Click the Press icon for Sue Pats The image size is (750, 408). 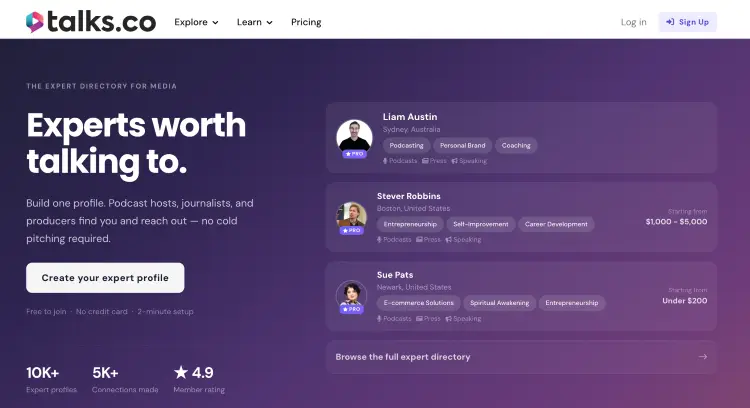pyautogui.click(x=419, y=319)
